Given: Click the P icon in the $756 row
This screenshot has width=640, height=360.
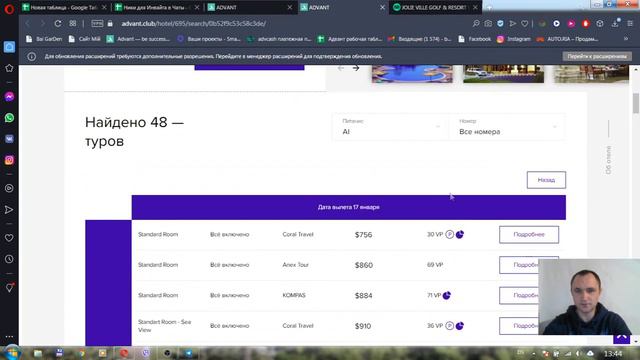Looking at the screenshot, I should [449, 235].
